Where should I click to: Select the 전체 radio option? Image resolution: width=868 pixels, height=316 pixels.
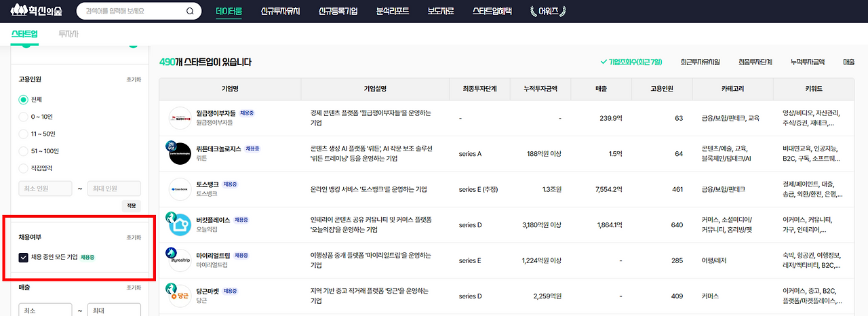coord(24,99)
